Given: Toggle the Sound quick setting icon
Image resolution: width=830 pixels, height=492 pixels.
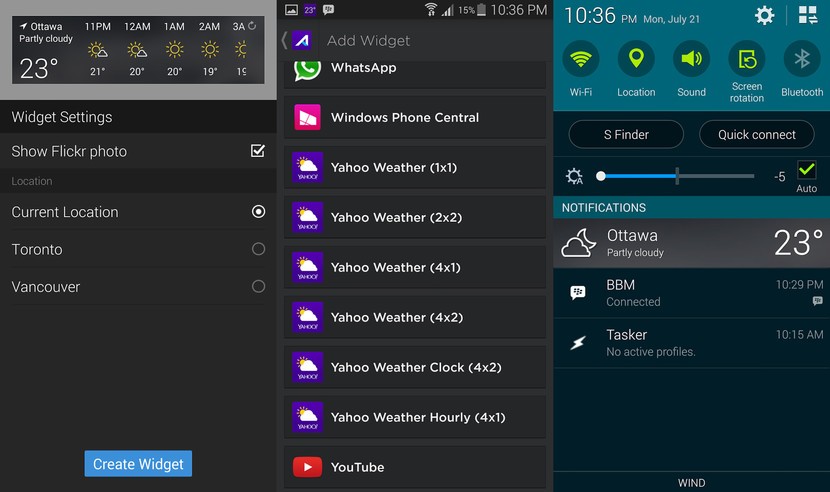Looking at the screenshot, I should [x=691, y=59].
